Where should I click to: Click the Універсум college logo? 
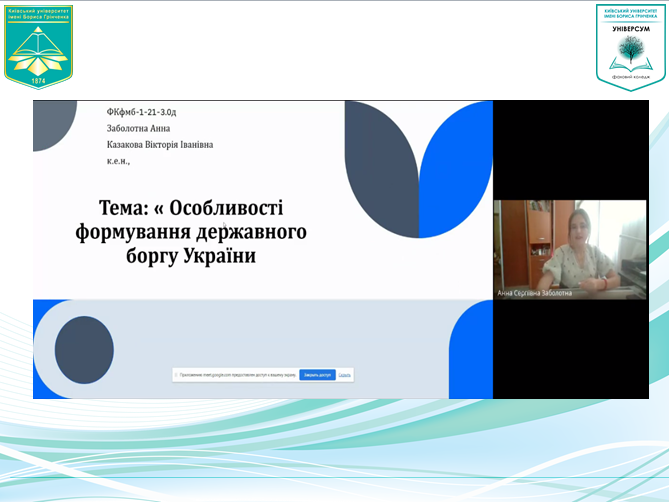(x=631, y=47)
